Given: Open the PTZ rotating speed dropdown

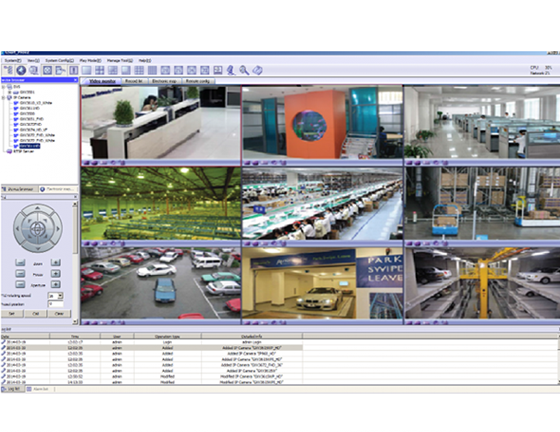Looking at the screenshot, I should [61, 296].
